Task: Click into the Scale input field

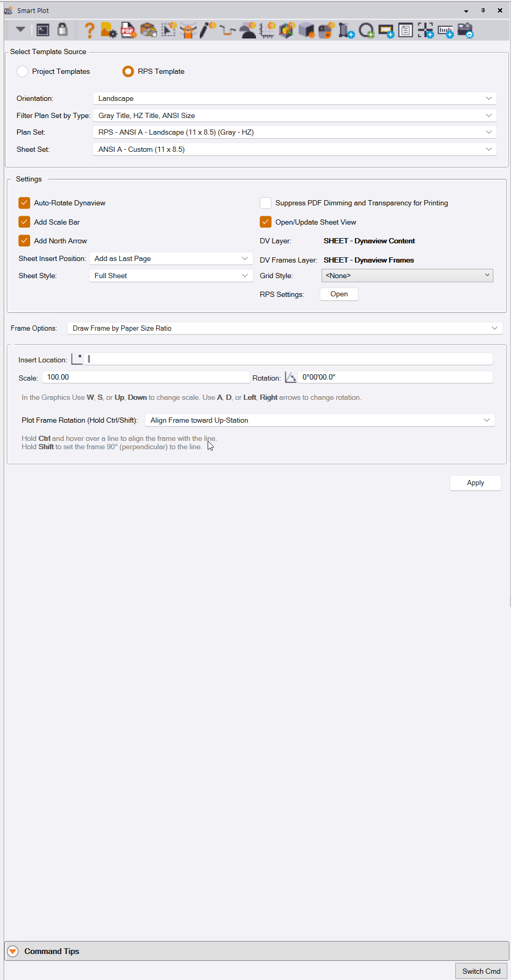Action: (x=146, y=377)
